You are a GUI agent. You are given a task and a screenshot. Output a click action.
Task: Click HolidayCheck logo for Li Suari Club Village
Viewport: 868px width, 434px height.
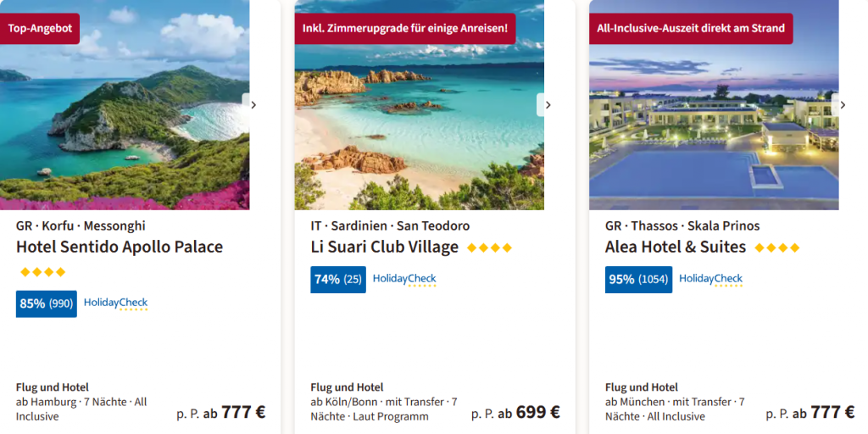pos(404,280)
